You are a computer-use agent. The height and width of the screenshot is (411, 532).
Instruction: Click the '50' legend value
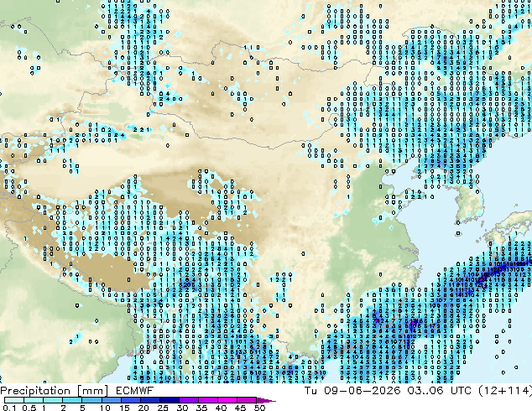(x=259, y=408)
